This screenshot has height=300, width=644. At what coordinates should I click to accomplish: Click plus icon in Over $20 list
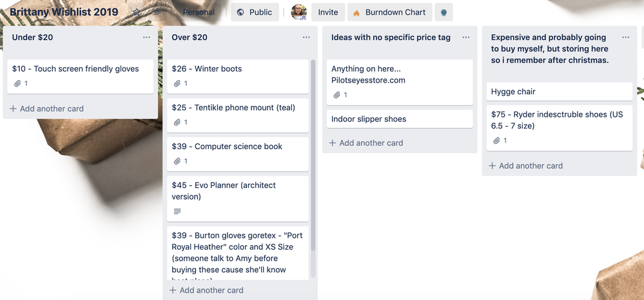tap(173, 290)
